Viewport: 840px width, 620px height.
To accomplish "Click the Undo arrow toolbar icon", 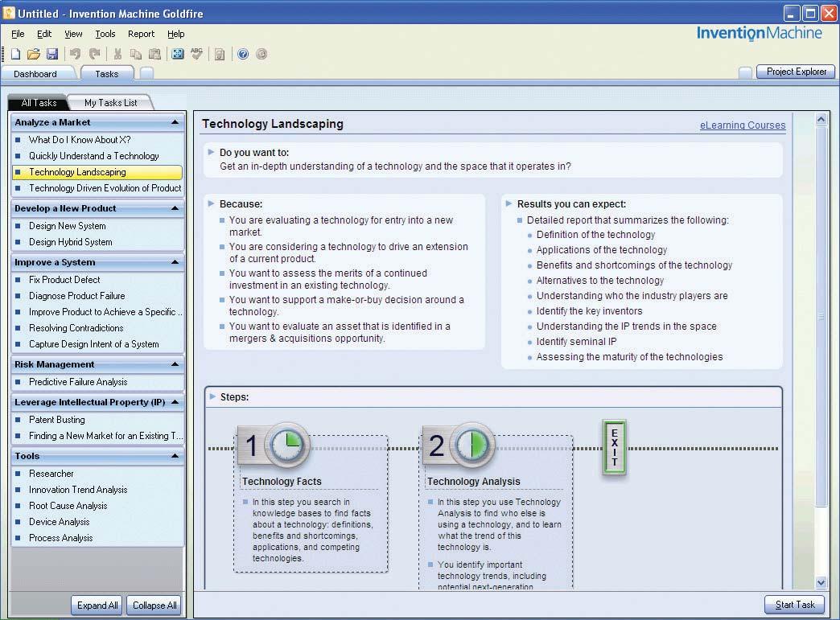I will click(75, 54).
